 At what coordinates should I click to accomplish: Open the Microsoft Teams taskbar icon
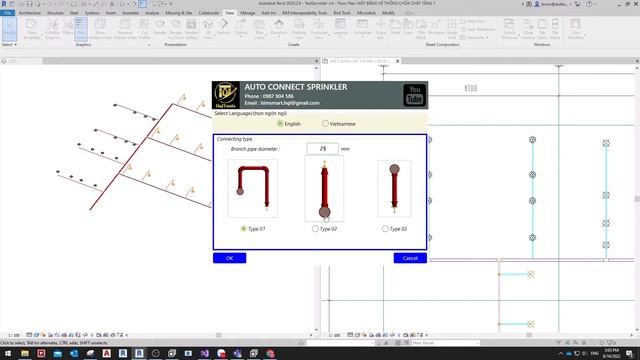click(237, 353)
